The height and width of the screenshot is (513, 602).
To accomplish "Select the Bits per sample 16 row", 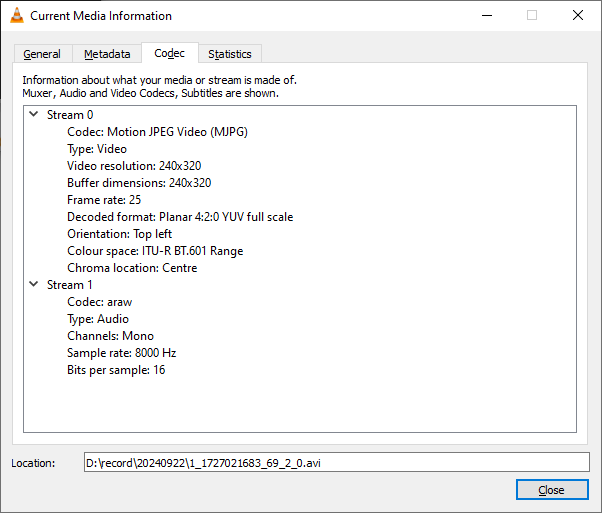I will [x=116, y=370].
